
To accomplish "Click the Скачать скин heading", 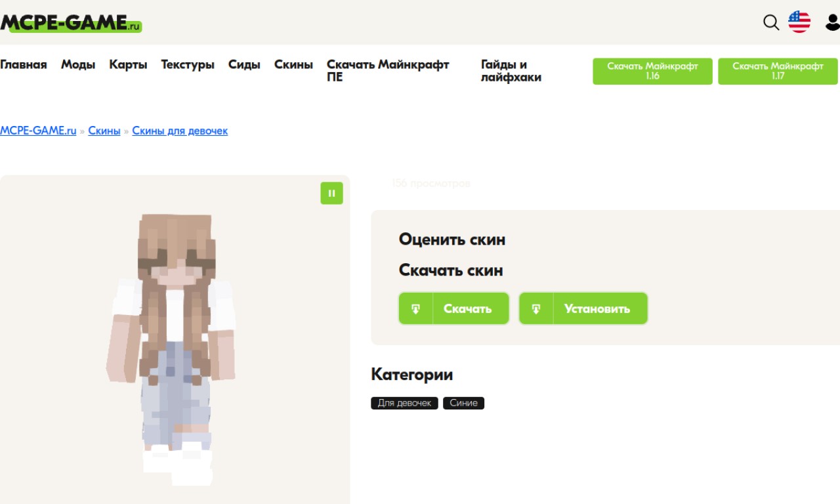I will pos(451,270).
